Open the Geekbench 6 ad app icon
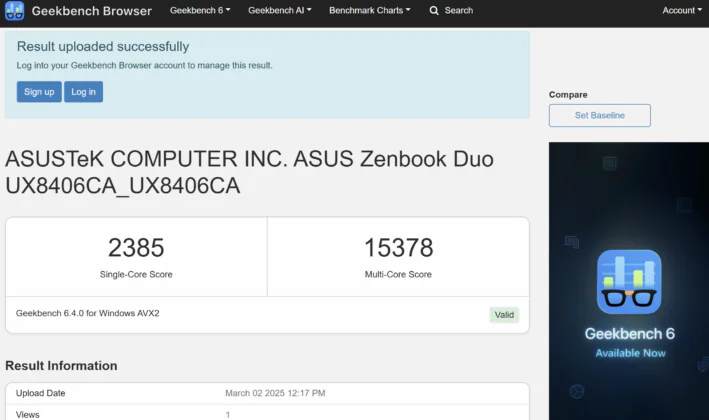The image size is (709, 420). (629, 282)
